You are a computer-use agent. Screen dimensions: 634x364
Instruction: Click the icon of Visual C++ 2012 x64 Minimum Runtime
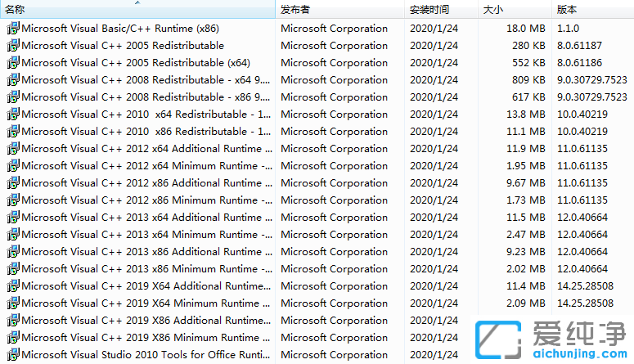click(x=13, y=166)
